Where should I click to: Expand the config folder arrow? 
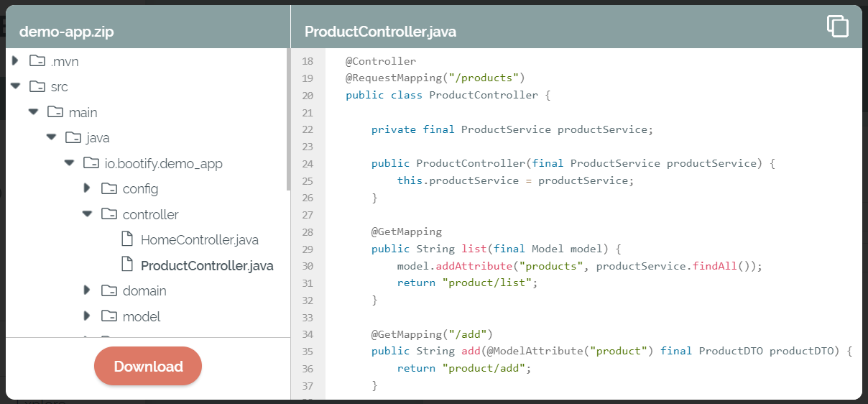coord(87,188)
